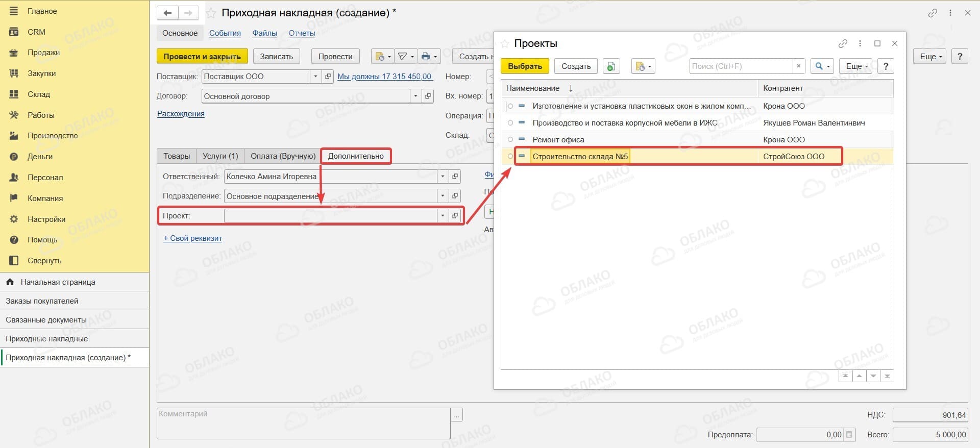Open the Склад section
Screen dimensions: 980x448
38,94
